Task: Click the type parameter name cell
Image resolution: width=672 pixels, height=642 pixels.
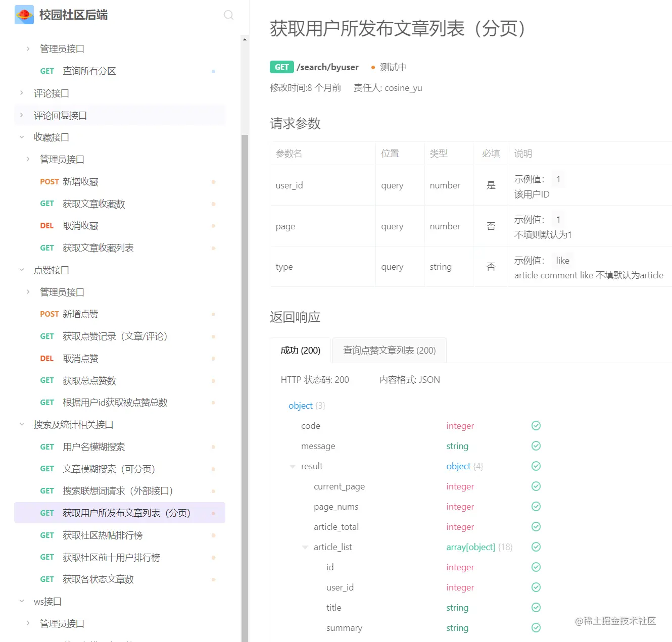Action: coord(323,267)
